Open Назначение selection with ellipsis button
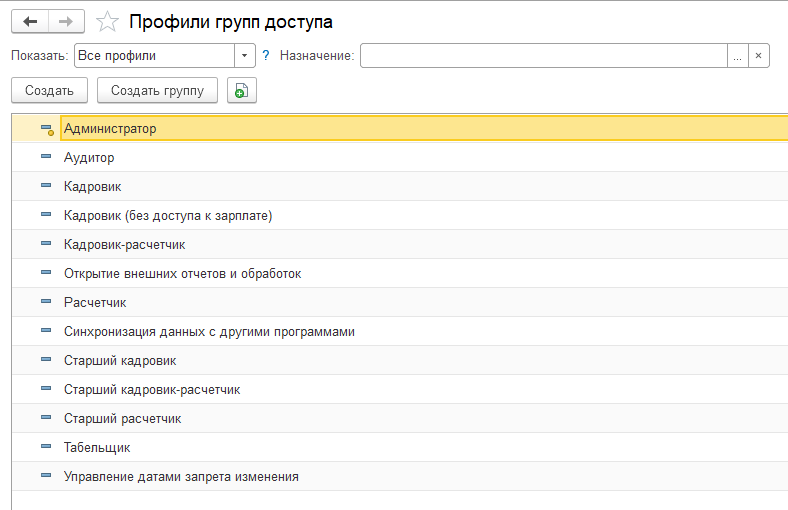 click(737, 56)
